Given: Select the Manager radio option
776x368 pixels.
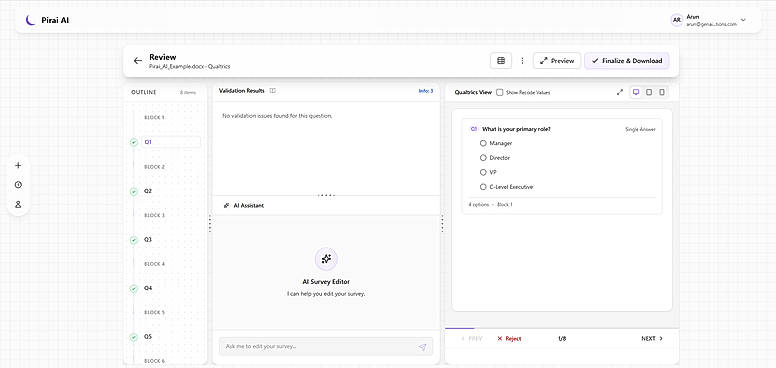Looking at the screenshot, I should 483,143.
